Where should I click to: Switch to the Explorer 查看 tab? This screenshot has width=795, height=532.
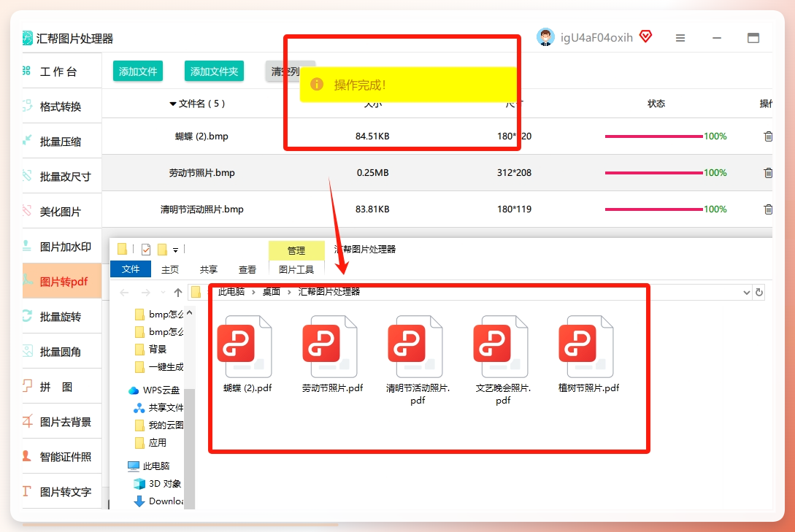[247, 269]
